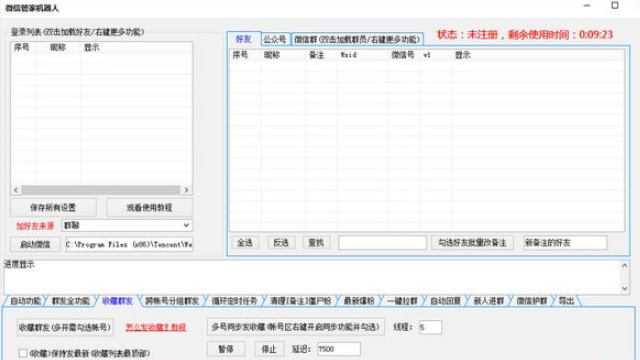Image resolution: width=640 pixels, height=360 pixels.
Task: Open the 群发全功能 tab
Action: (71, 301)
